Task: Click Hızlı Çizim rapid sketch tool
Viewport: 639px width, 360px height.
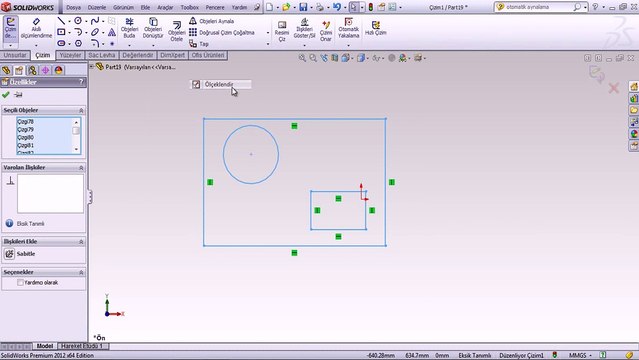Action: click(x=375, y=28)
